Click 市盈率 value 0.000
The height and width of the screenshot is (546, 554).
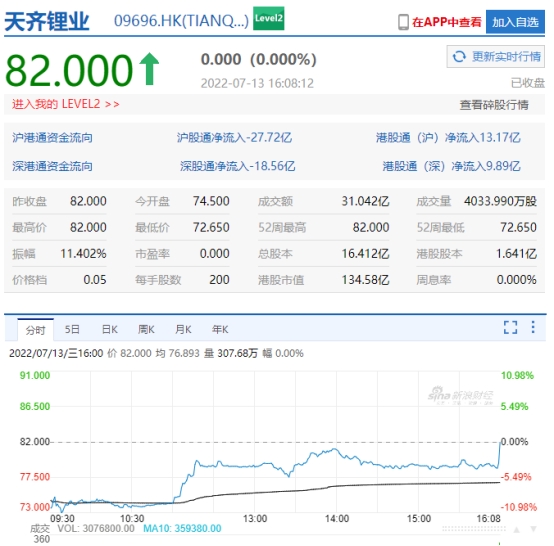pos(214,253)
